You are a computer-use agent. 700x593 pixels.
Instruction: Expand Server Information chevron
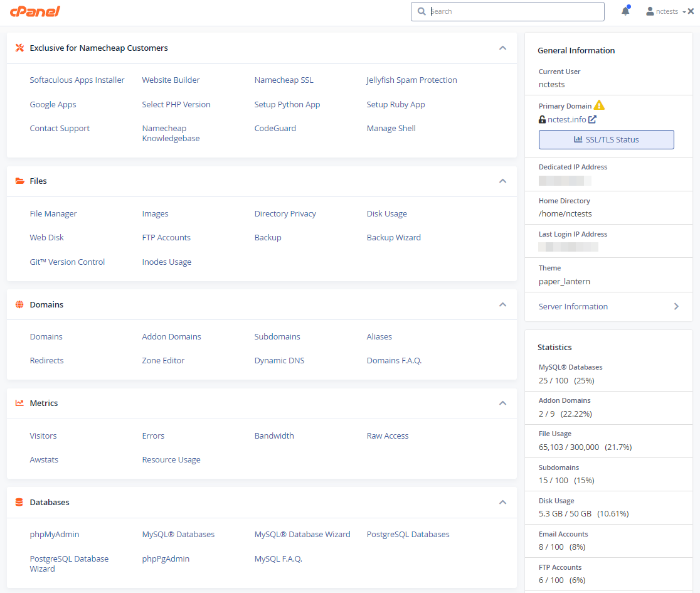[x=676, y=306]
